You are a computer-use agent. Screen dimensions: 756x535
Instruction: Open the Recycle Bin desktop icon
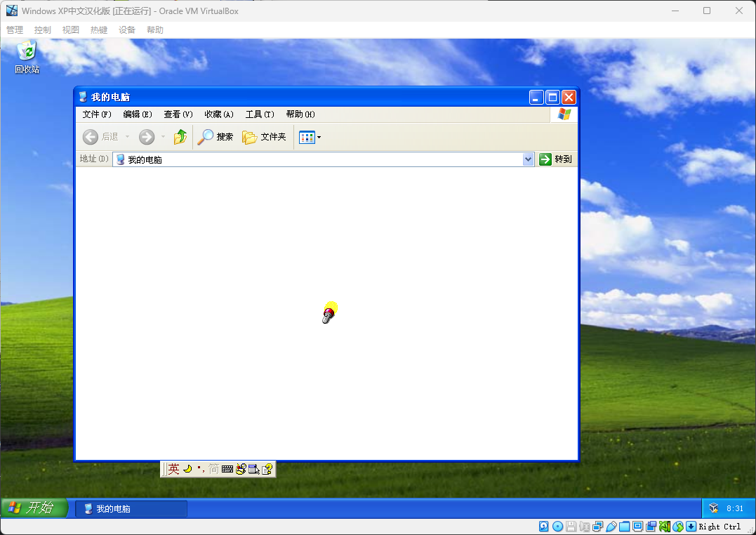27,56
